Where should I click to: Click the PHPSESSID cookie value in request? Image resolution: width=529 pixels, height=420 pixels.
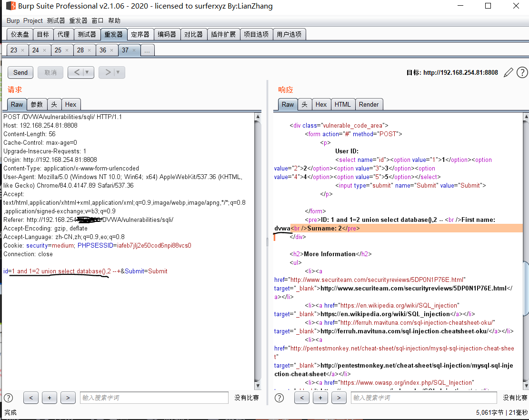[154, 246]
